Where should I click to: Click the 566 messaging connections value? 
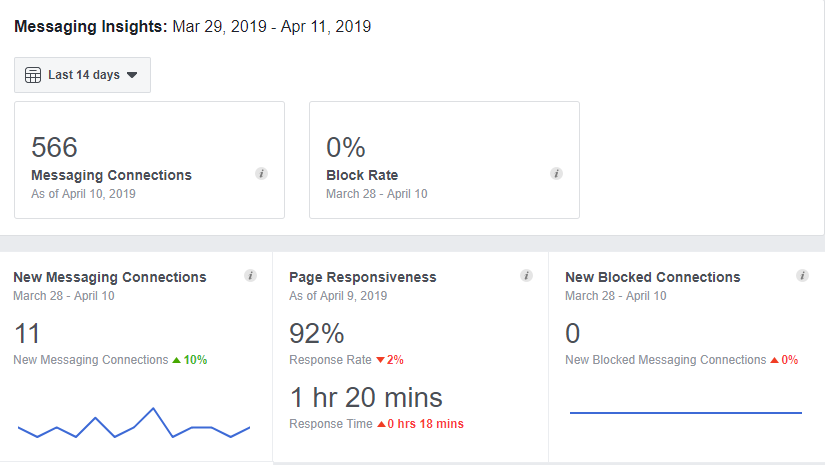pos(54,147)
